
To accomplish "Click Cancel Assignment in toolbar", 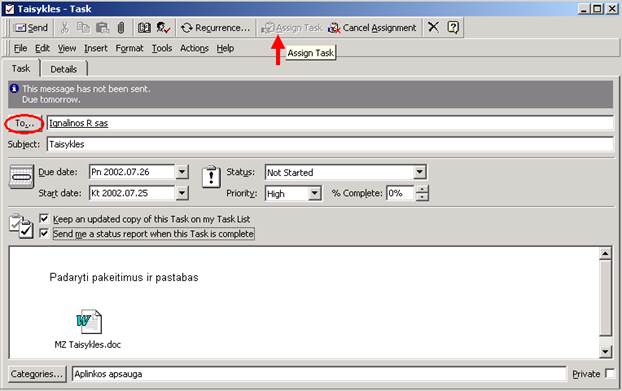I will tap(372, 28).
